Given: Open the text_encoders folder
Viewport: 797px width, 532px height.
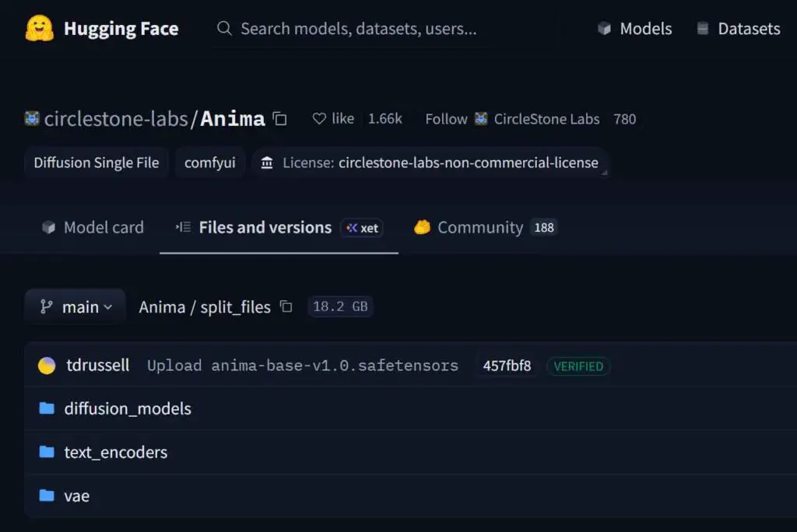Looking at the screenshot, I should pyautogui.click(x=115, y=452).
